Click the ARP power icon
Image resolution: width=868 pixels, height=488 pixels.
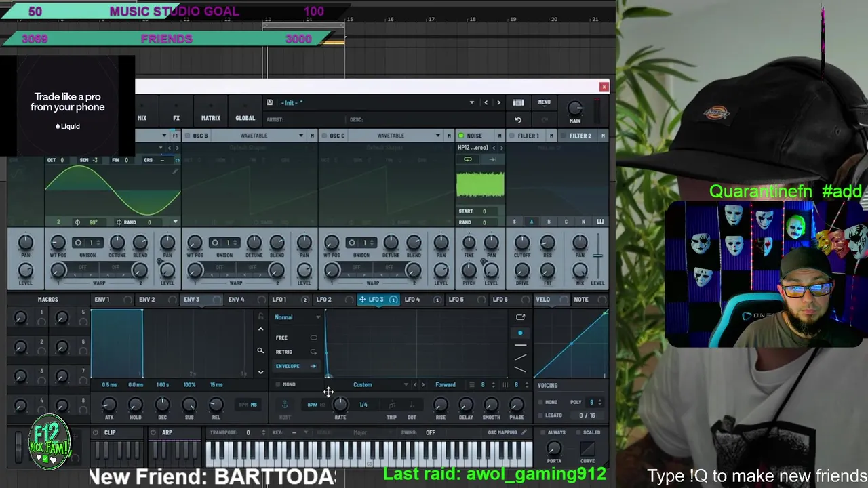[x=153, y=432]
